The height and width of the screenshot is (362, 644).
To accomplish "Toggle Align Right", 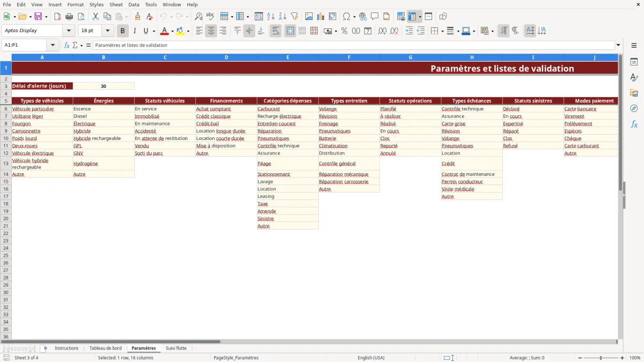I will [223, 31].
